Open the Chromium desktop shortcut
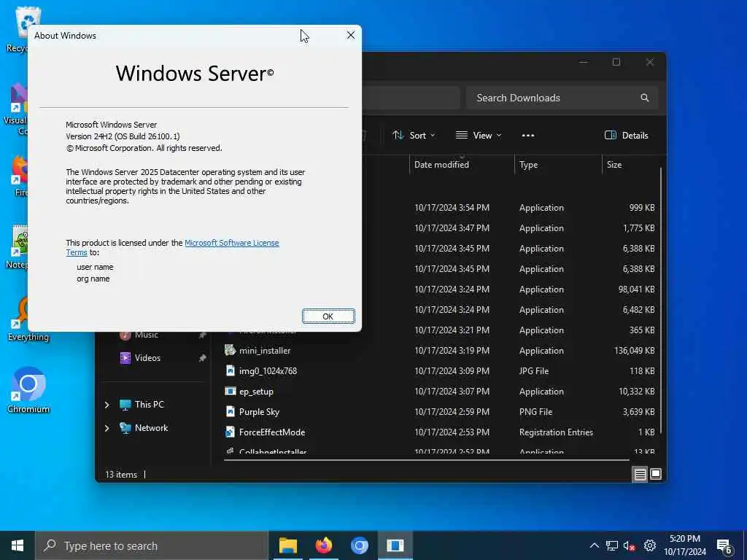Screen dimensions: 747x560 28,389
